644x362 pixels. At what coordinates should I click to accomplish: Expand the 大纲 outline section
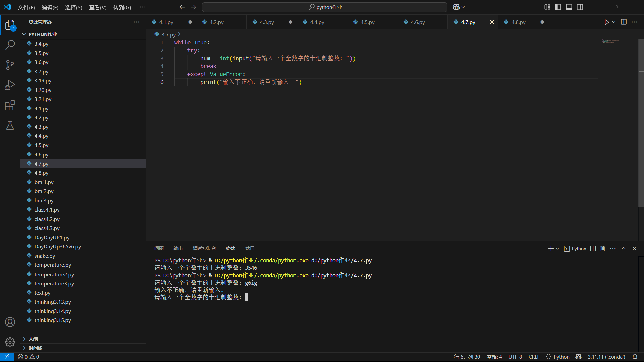(33, 339)
